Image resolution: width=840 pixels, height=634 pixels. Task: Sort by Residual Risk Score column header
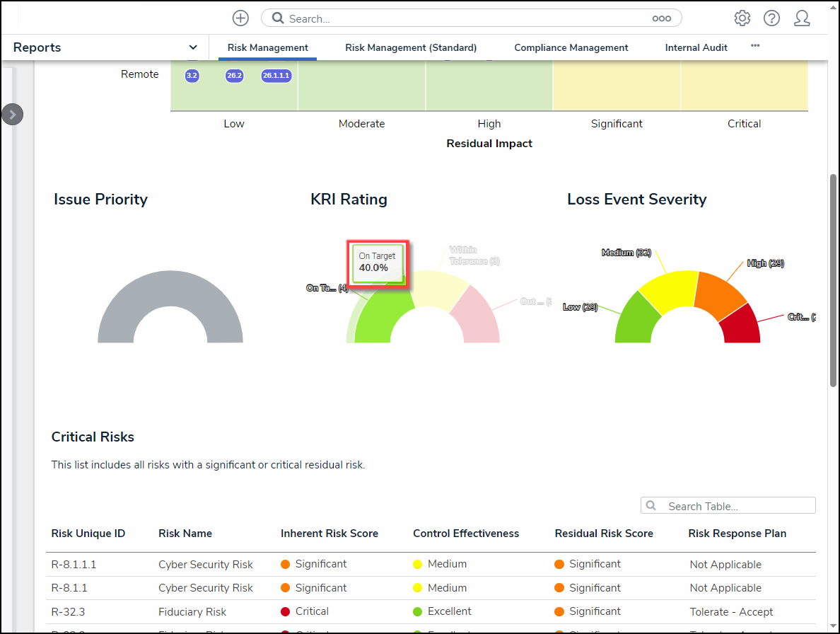click(603, 534)
